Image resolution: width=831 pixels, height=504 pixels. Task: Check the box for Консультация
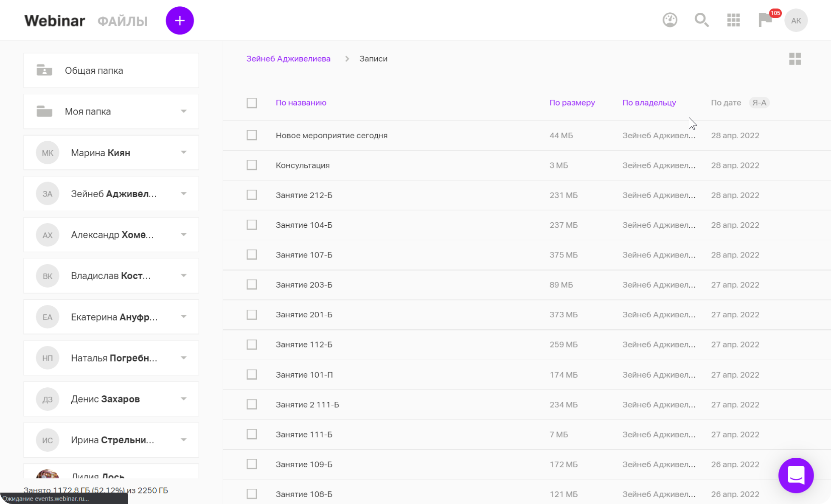point(252,165)
